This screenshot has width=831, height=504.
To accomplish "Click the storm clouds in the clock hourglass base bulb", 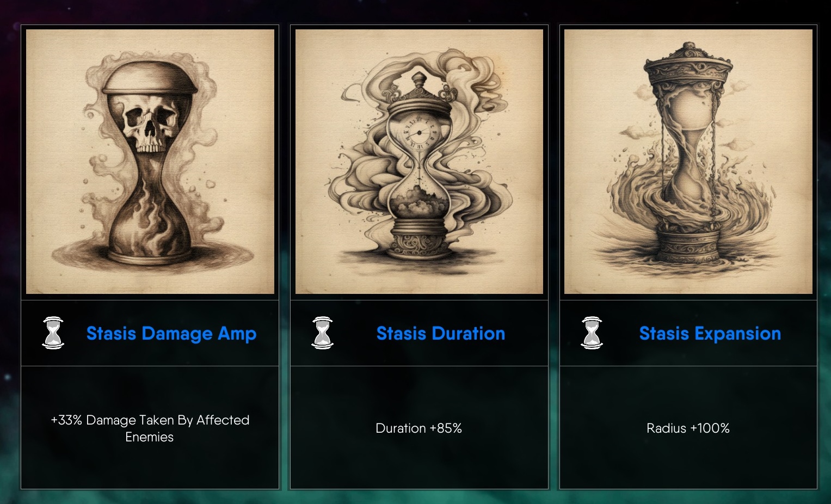I will coord(418,202).
